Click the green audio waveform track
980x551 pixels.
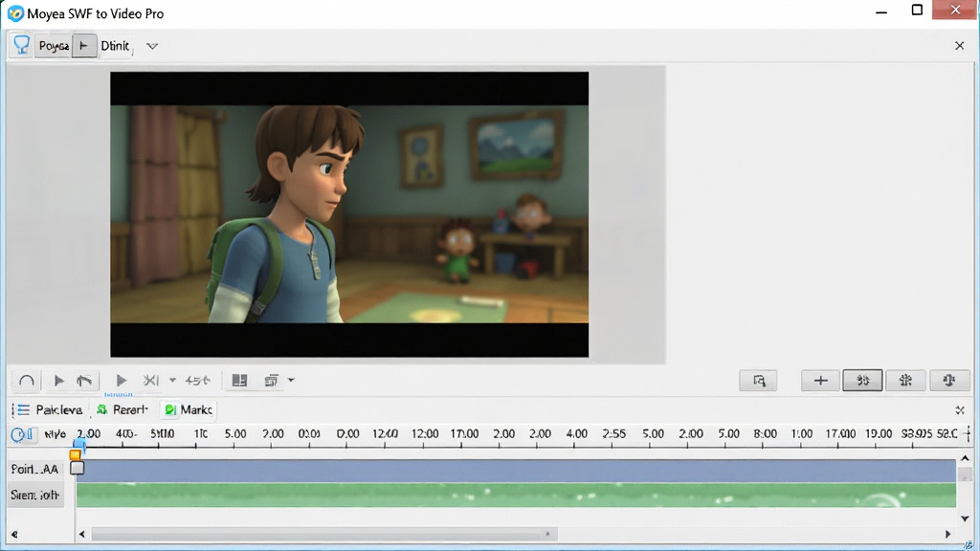pyautogui.click(x=516, y=495)
